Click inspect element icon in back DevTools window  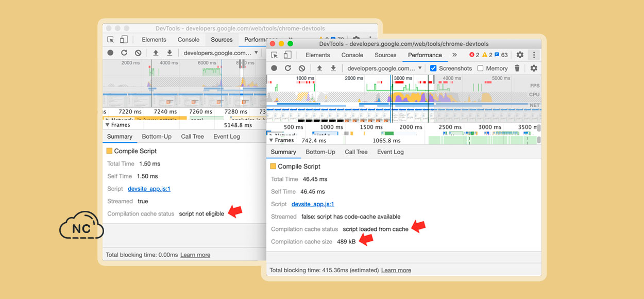coord(110,40)
